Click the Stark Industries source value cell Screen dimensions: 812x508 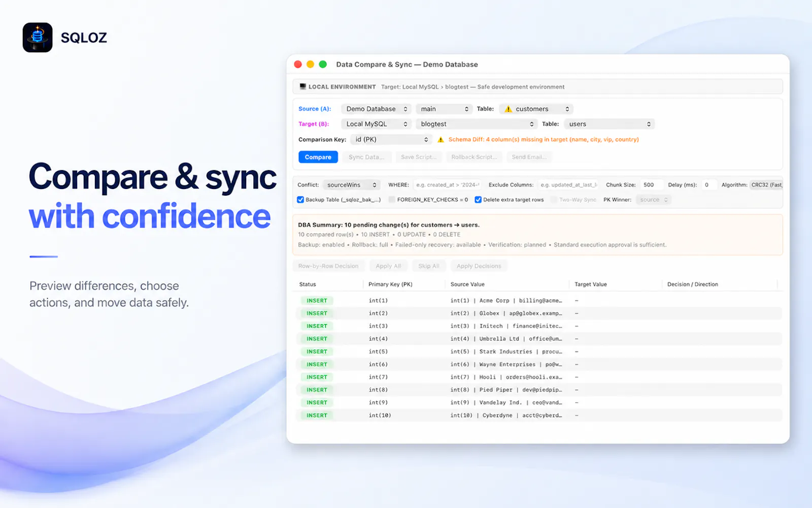click(x=506, y=352)
